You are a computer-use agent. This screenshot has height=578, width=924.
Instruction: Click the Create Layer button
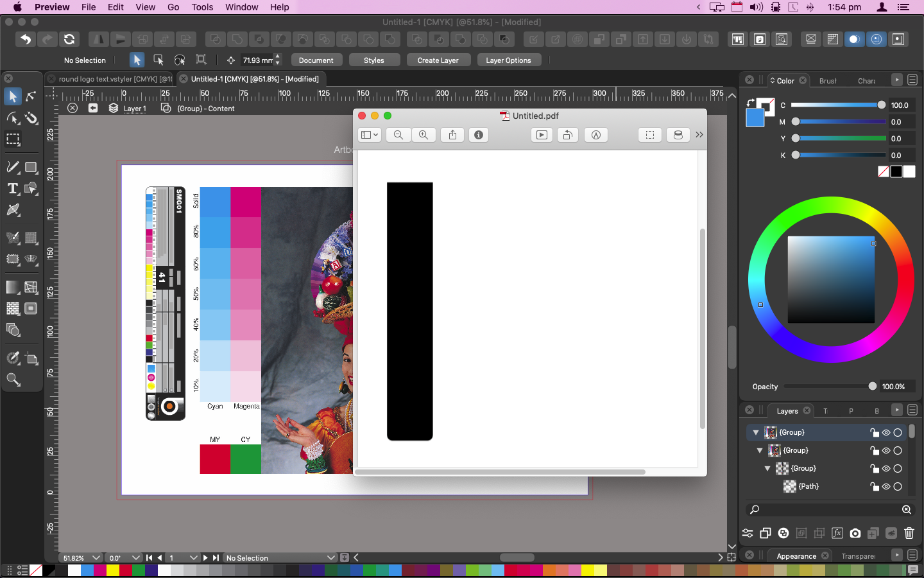438,60
